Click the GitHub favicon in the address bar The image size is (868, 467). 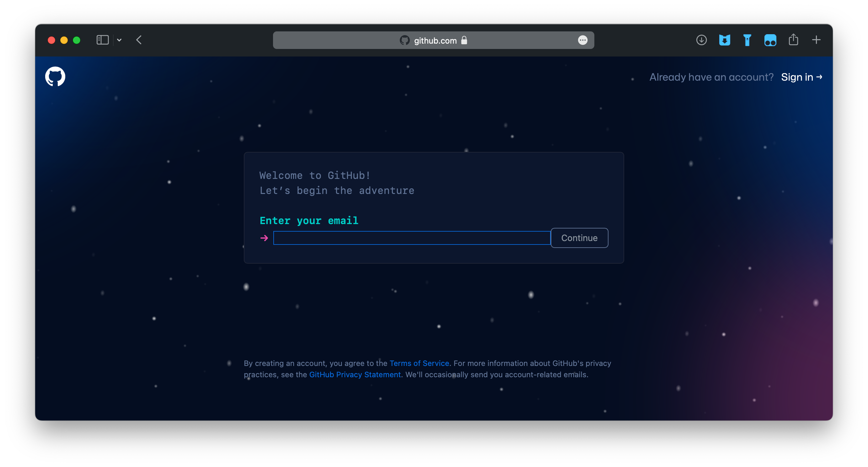405,40
